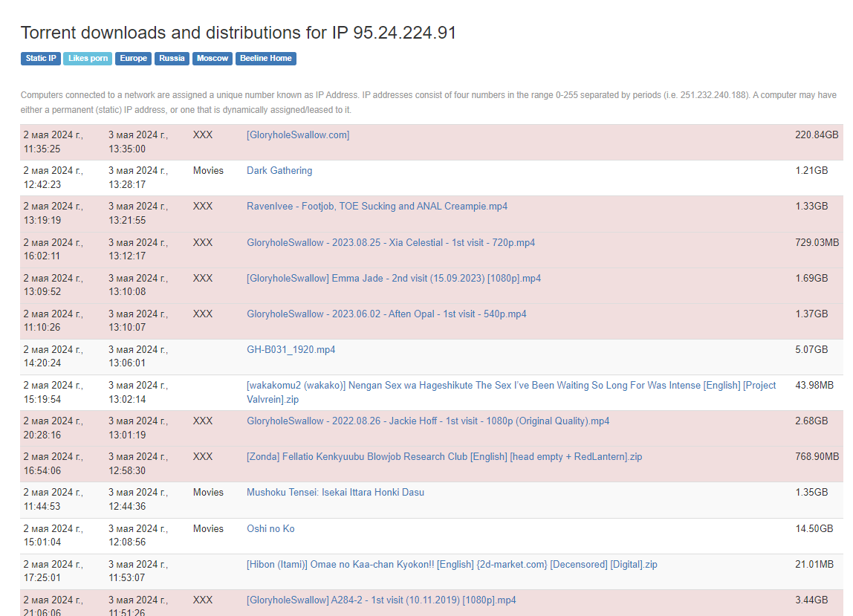Click first-seen date 11:44:53 of Mushoku Tensei
The image size is (853, 616).
click(x=53, y=499)
